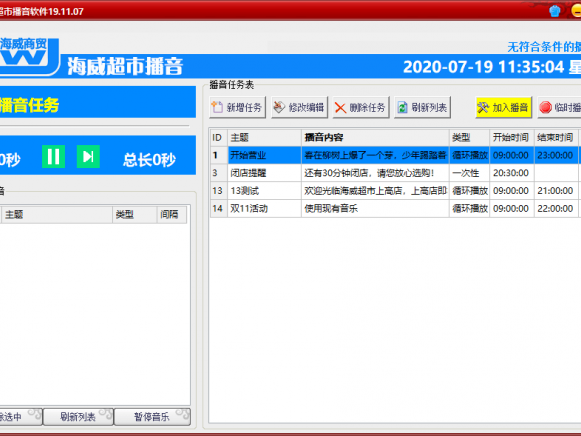Click the ID 14 cell
This screenshot has width=581, height=436.
218,209
